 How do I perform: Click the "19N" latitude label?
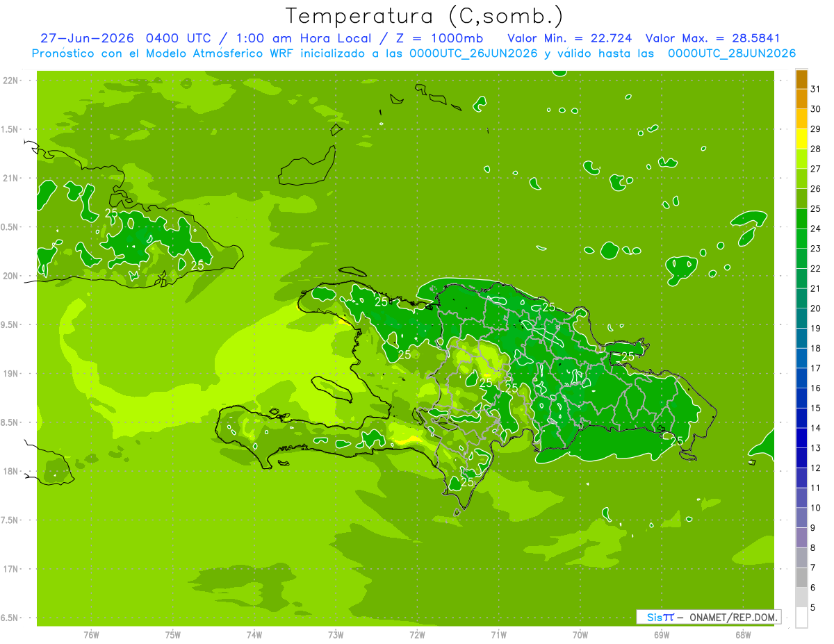pyautogui.click(x=10, y=373)
